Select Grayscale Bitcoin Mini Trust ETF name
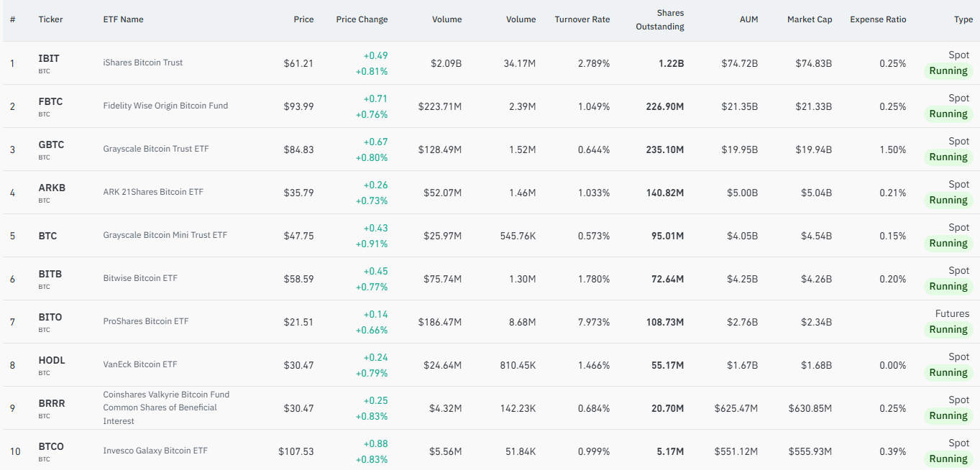Screen dimensions: 980x470 [x=165, y=235]
